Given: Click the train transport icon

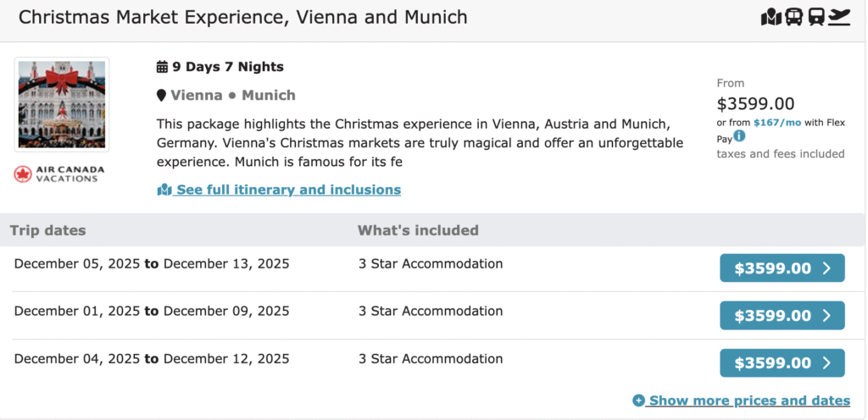Looking at the screenshot, I should pos(816,17).
